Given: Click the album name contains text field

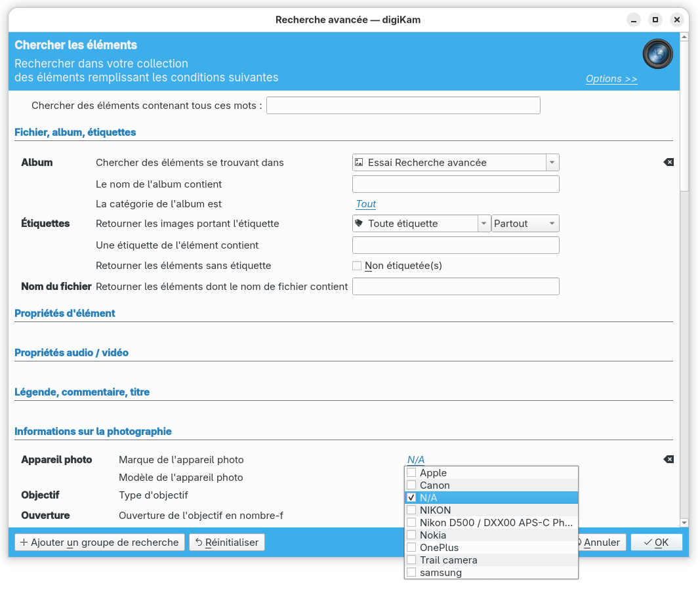Looking at the screenshot, I should pos(455,184).
